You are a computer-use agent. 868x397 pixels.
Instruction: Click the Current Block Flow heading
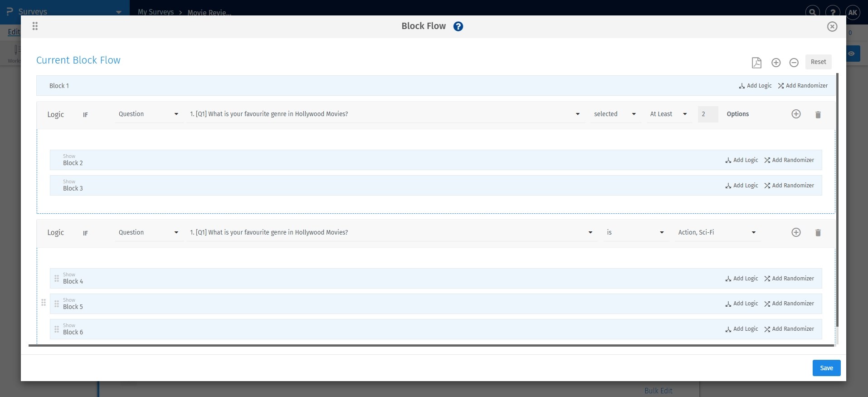[x=78, y=60]
